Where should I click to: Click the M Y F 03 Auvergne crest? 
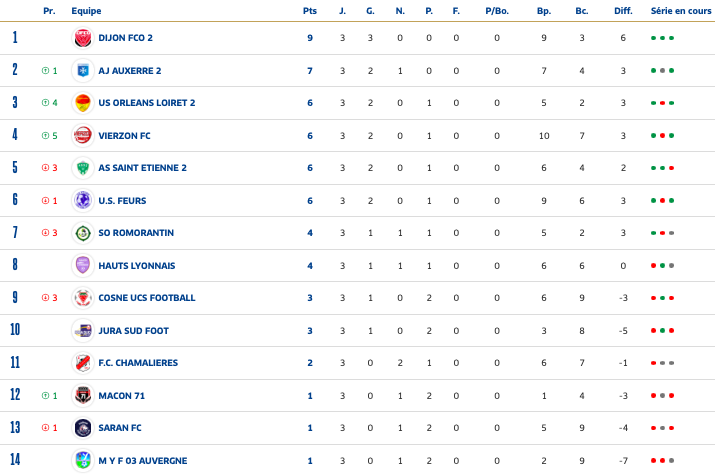(x=83, y=460)
